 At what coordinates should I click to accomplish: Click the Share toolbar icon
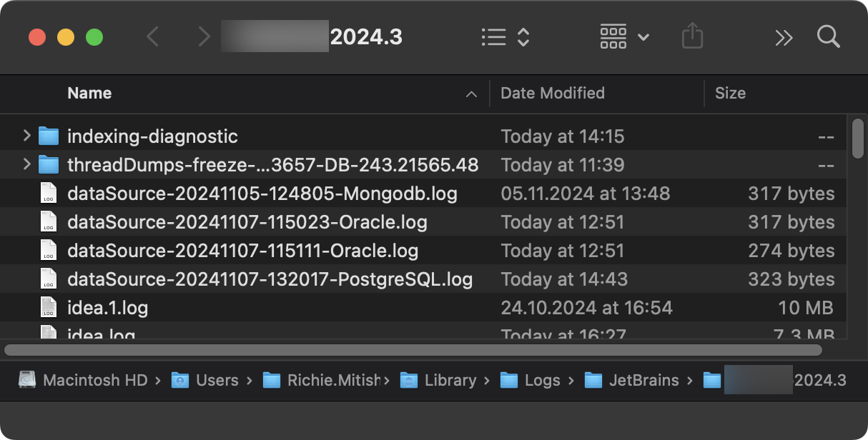(692, 36)
